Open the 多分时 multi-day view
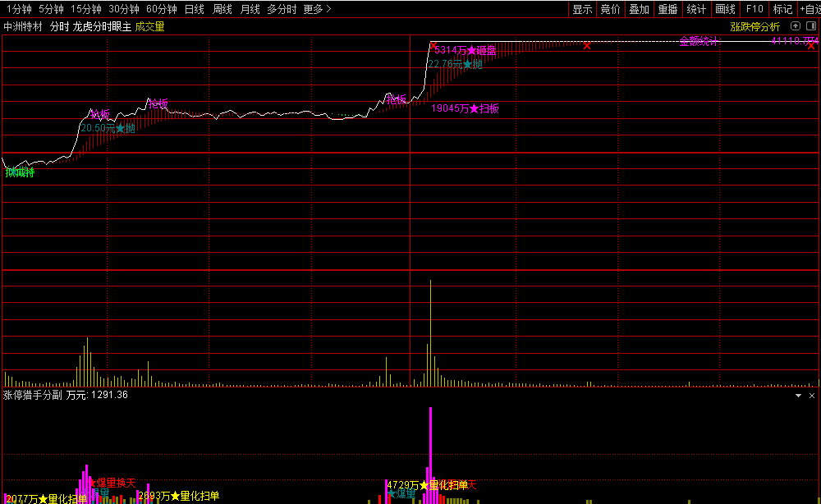Screen dimensions: 821x504 (282, 9)
